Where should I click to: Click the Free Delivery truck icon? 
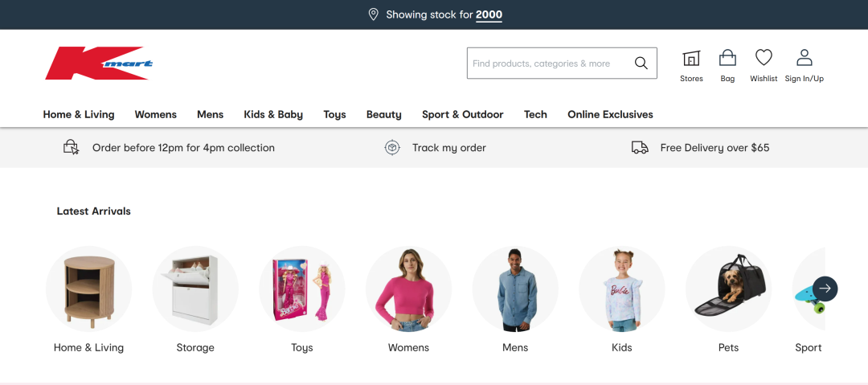pos(640,148)
